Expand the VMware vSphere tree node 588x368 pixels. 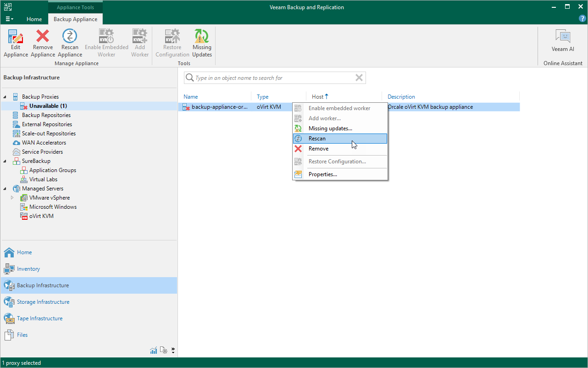point(12,198)
